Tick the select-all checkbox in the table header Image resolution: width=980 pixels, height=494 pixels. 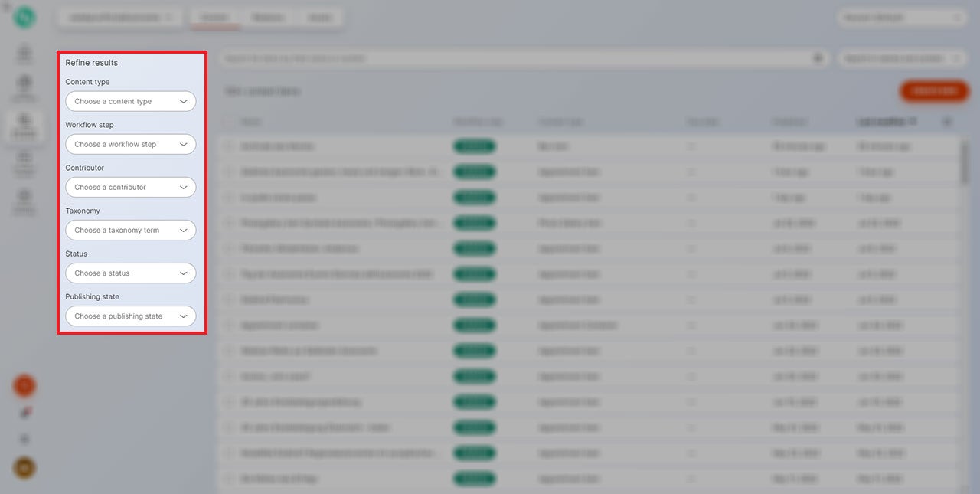(229, 122)
